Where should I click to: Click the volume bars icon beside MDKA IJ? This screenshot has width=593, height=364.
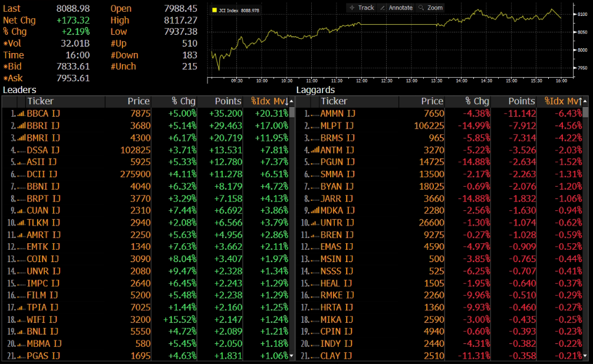pyautogui.click(x=315, y=211)
